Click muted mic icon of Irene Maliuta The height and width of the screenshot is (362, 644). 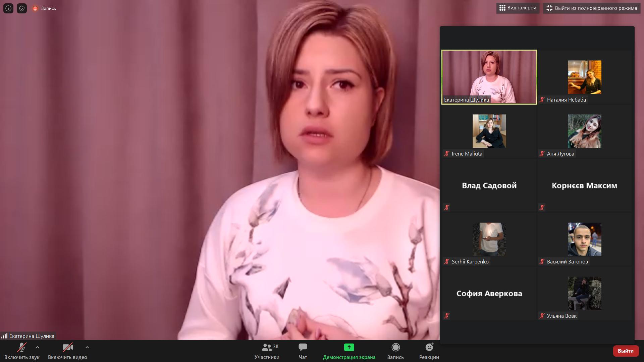click(447, 154)
